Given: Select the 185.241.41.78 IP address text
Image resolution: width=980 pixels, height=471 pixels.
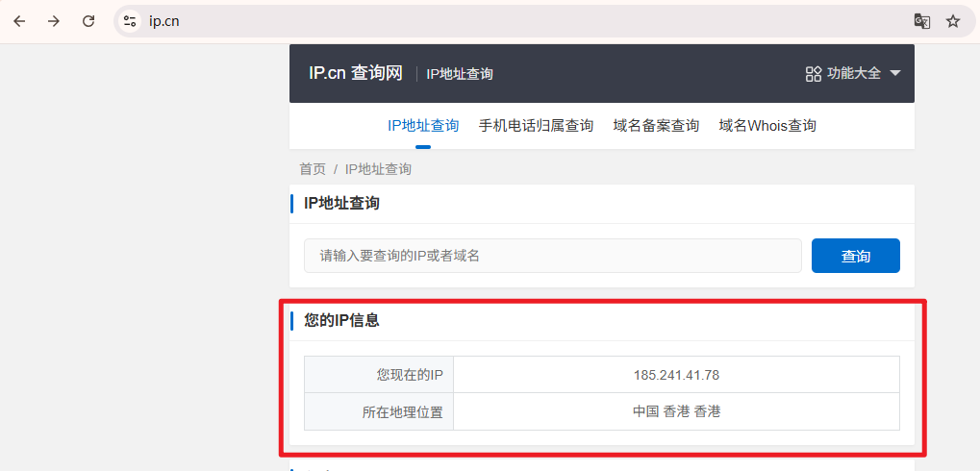Looking at the screenshot, I should [676, 376].
